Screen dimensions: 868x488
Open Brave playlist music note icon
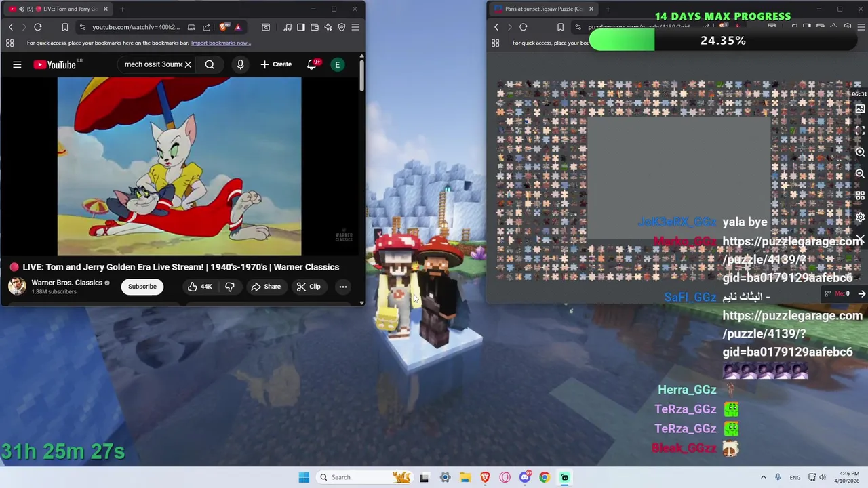(288, 27)
